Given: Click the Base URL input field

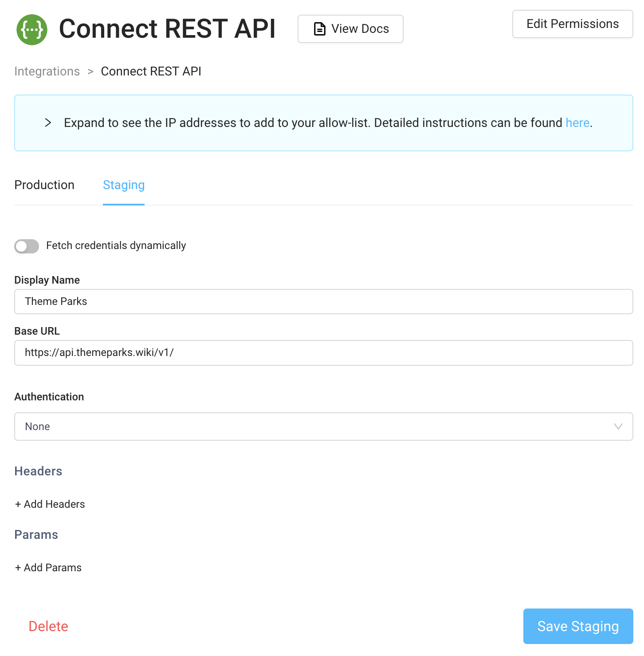Looking at the screenshot, I should [323, 353].
